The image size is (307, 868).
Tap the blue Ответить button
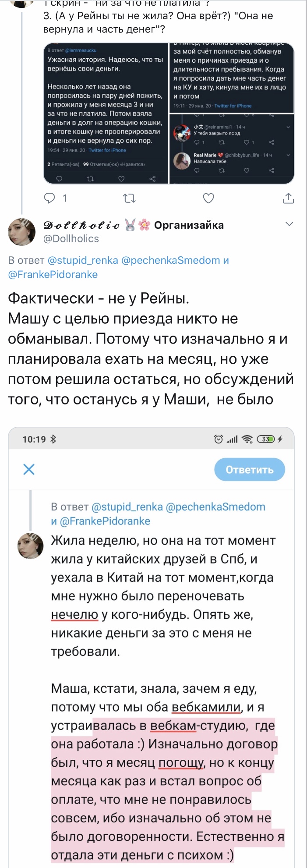click(250, 470)
